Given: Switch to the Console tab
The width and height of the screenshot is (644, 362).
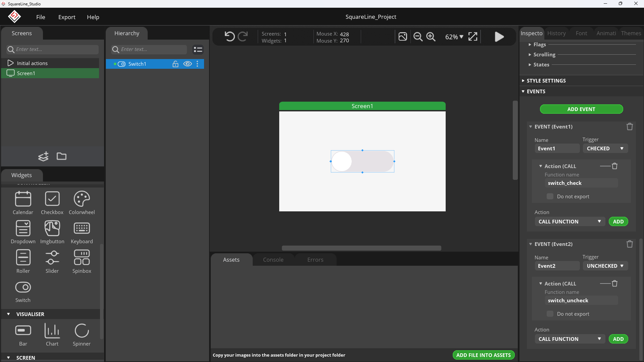Looking at the screenshot, I should click(273, 260).
